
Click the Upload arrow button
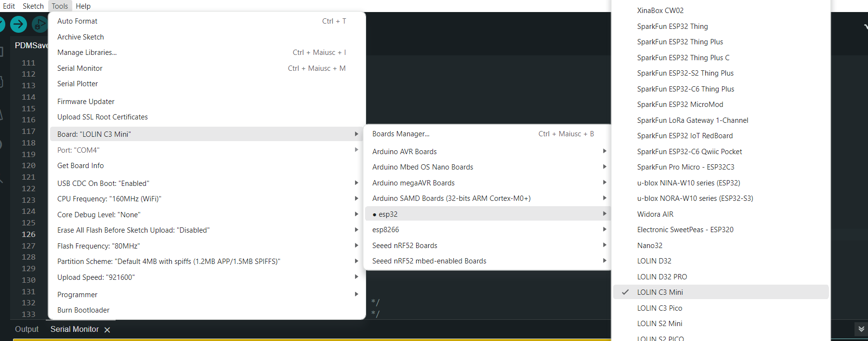click(19, 24)
